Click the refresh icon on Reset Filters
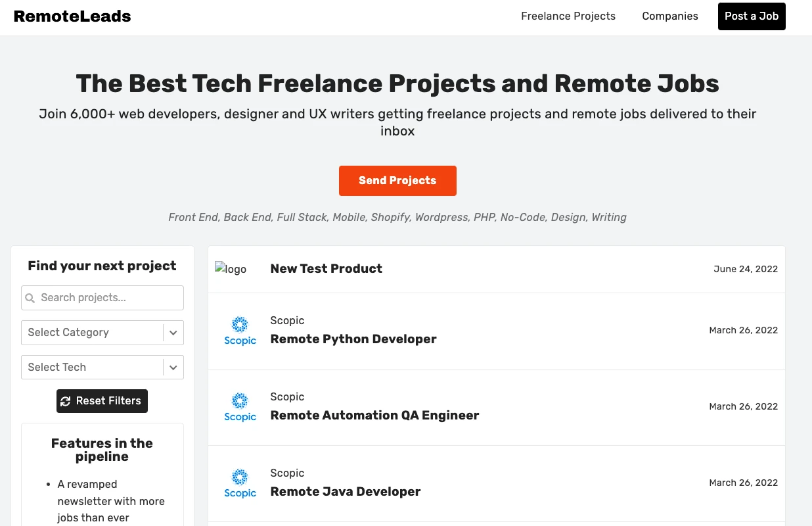 tap(65, 401)
